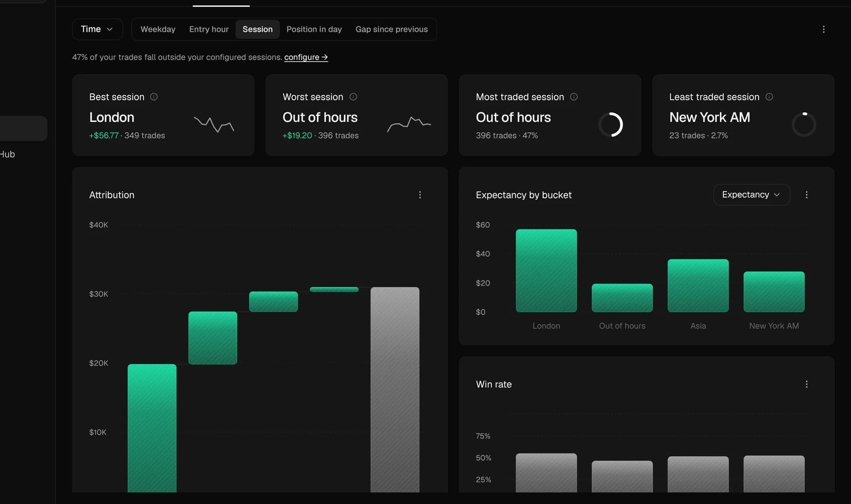Click the '+$19.20' Worst session value

297,136
